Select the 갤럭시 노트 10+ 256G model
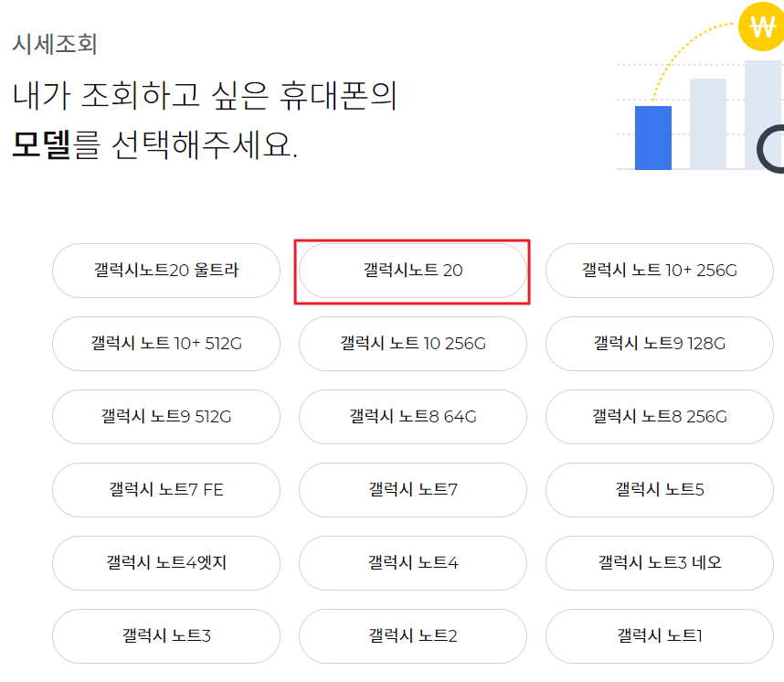784x682 pixels. [x=659, y=271]
